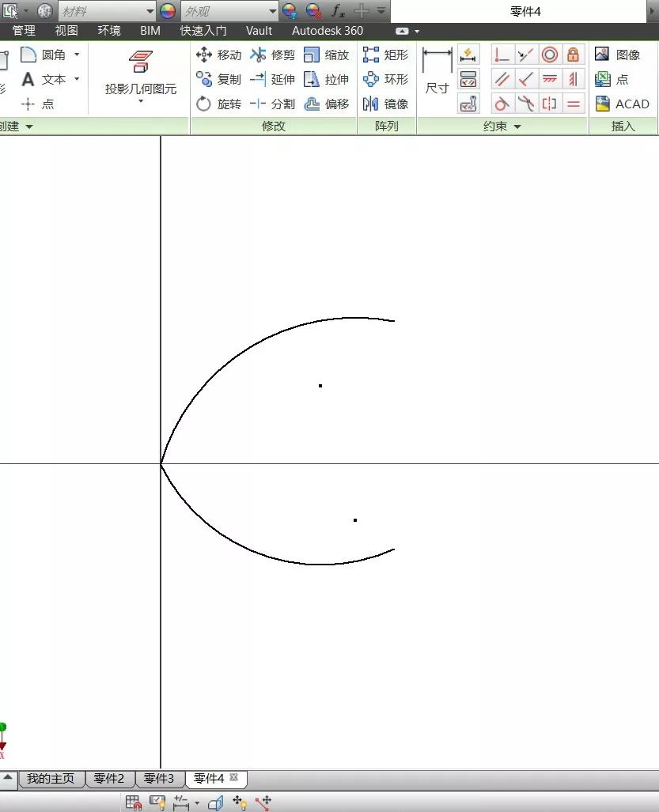659x812 pixels.
Task: Expand the Text (文本) dropdown arrow
Action: click(x=77, y=79)
